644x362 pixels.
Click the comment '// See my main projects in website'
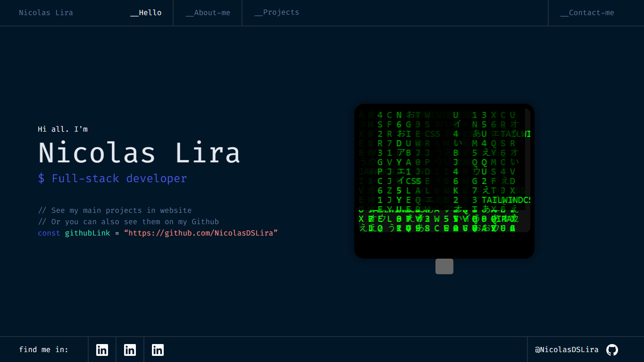click(x=115, y=210)
